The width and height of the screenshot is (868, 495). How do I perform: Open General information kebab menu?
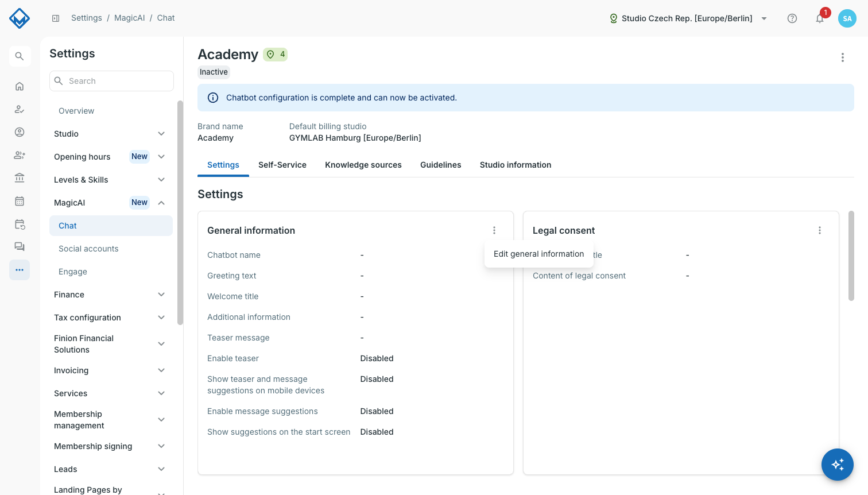click(494, 230)
